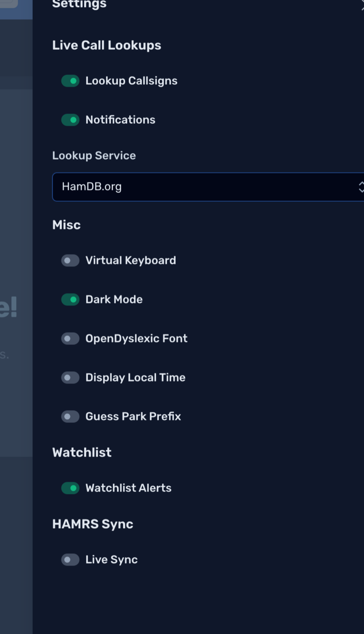Click the Lookup Service field label
The height and width of the screenshot is (634, 364).
pos(94,156)
